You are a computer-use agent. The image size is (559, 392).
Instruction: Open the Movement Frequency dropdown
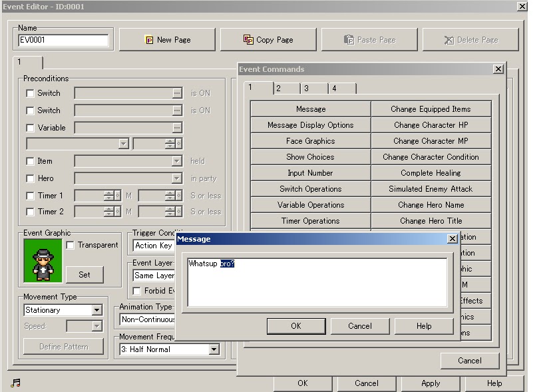coord(214,349)
